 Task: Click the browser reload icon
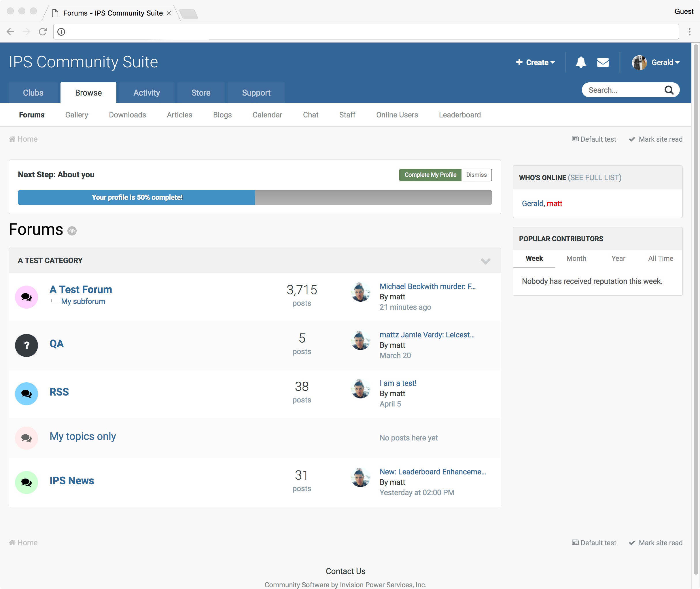43,32
